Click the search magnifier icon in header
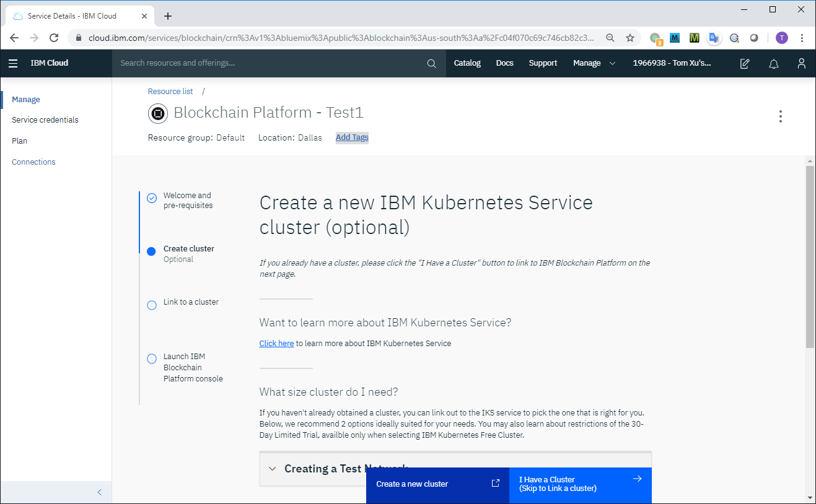Screen dimensions: 816x504 tap(432, 63)
